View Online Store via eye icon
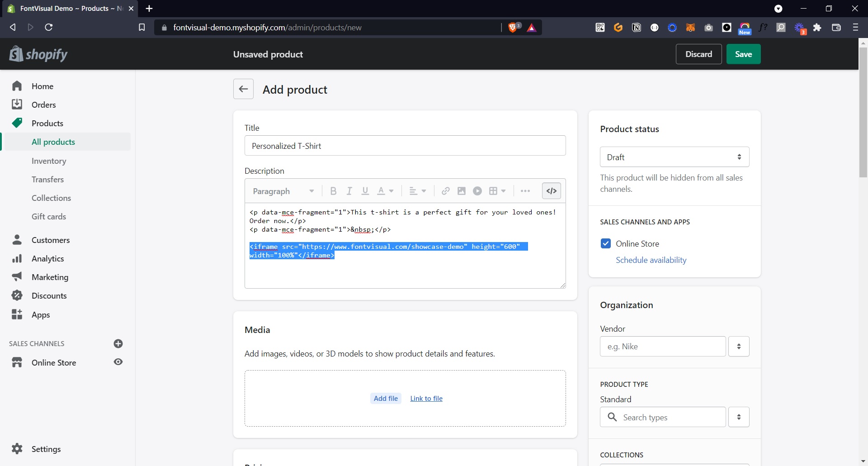Viewport: 868px width, 466px height. click(x=118, y=362)
